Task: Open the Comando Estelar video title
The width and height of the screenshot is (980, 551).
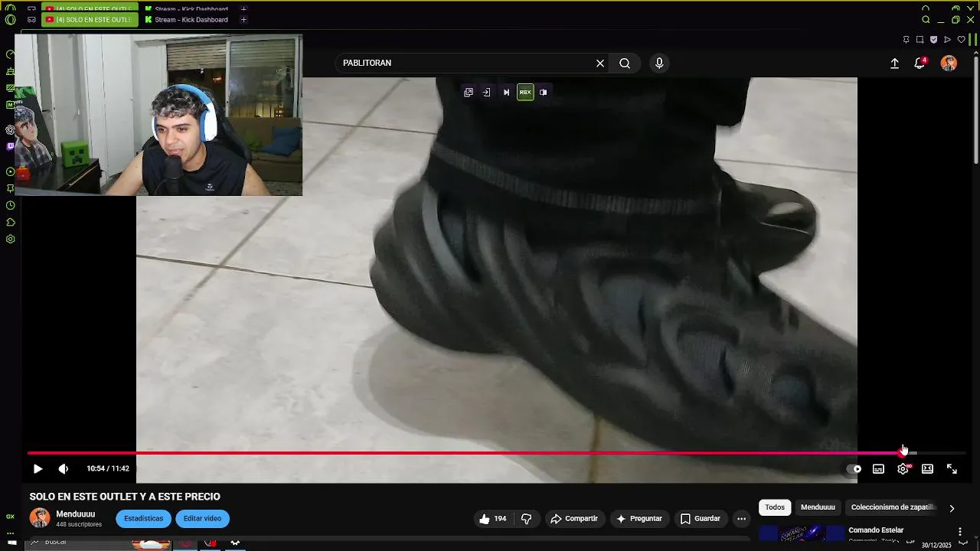Action: [876, 530]
